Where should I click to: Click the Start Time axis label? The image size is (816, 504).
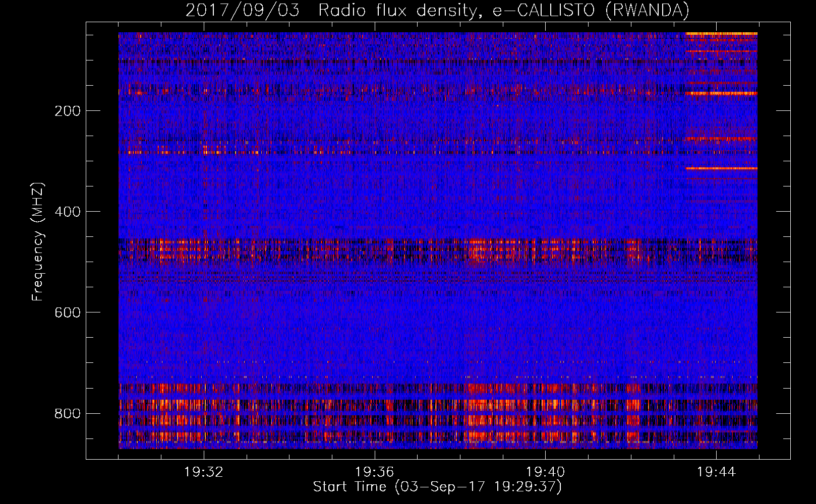point(437,487)
